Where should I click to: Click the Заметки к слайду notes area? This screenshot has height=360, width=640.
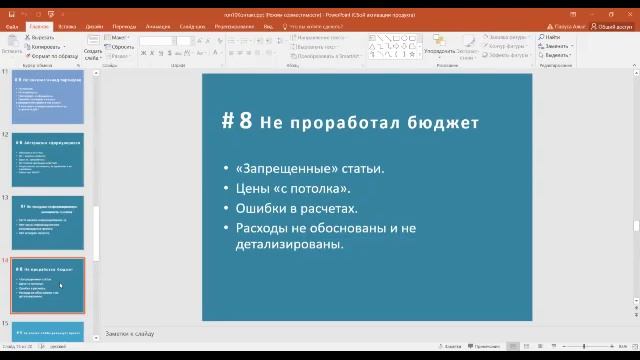[x=130, y=334]
